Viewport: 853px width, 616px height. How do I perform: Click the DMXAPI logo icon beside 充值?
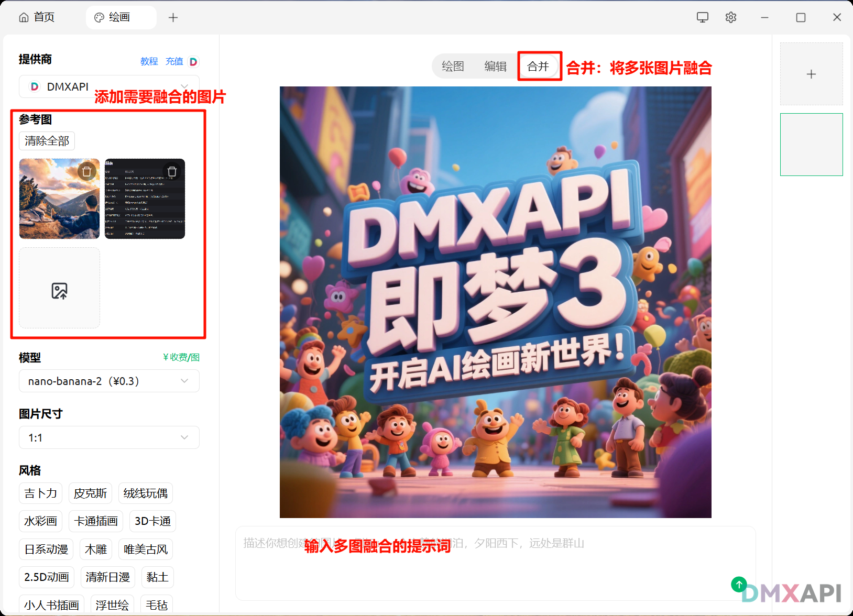(193, 62)
